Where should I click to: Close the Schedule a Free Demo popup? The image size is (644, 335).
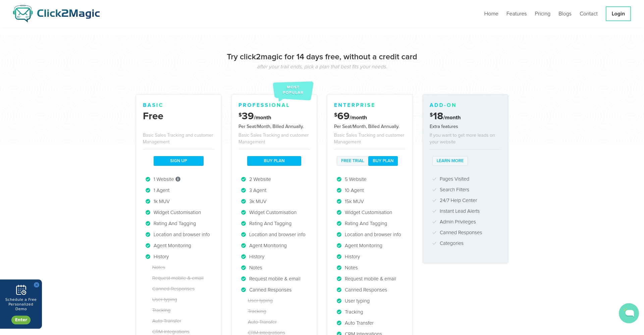tap(37, 285)
